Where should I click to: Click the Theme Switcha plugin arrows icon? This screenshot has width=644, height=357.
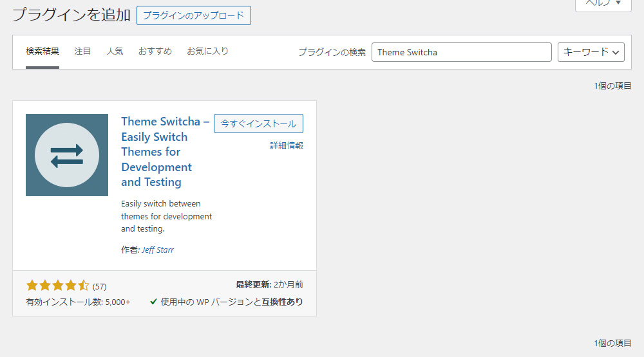click(67, 155)
